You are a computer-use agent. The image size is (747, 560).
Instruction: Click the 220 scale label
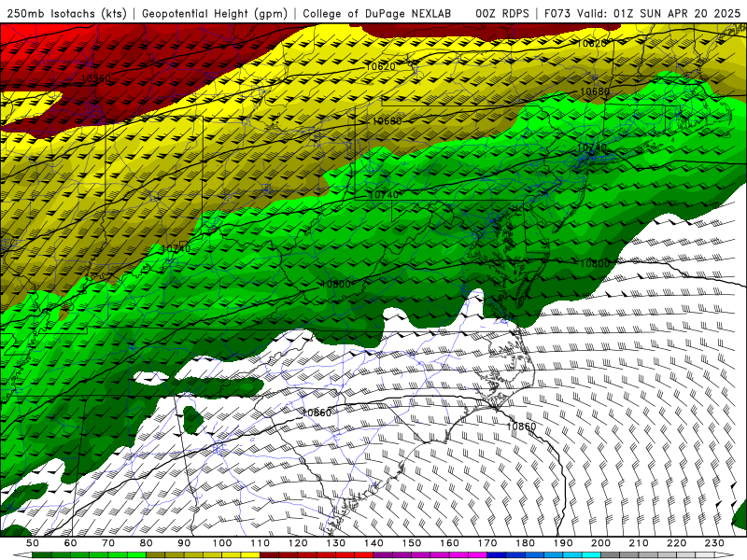(x=676, y=543)
